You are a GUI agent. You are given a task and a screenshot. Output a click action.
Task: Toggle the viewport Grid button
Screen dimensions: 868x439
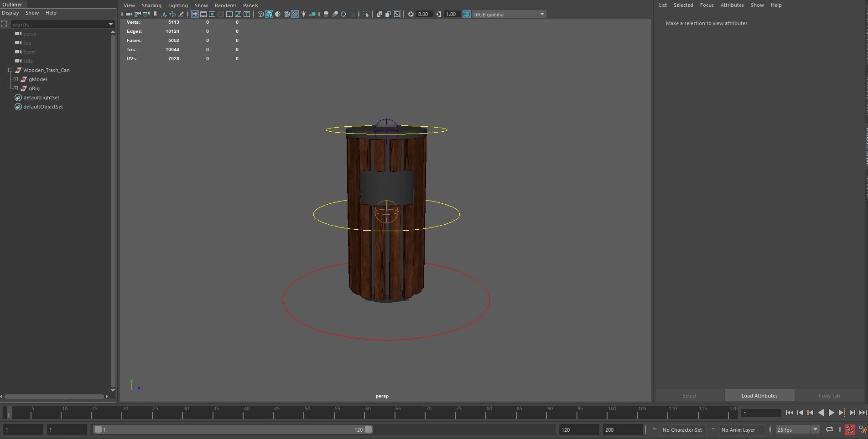coord(195,14)
